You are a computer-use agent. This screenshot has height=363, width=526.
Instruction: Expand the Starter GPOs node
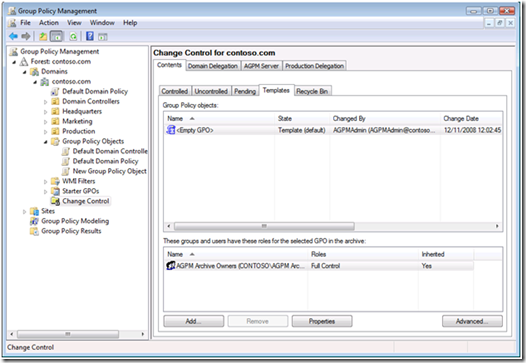[46, 192]
